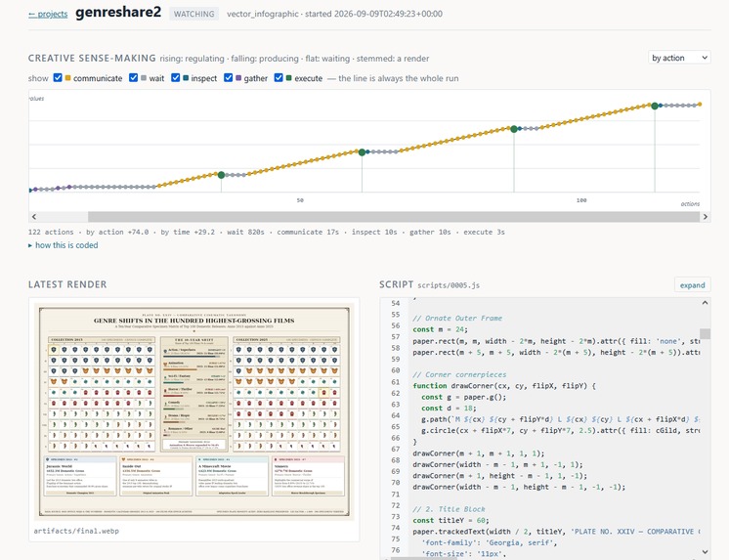729x560 pixels.
Task: Click chart scrollbar right arrow
Action: (x=706, y=217)
